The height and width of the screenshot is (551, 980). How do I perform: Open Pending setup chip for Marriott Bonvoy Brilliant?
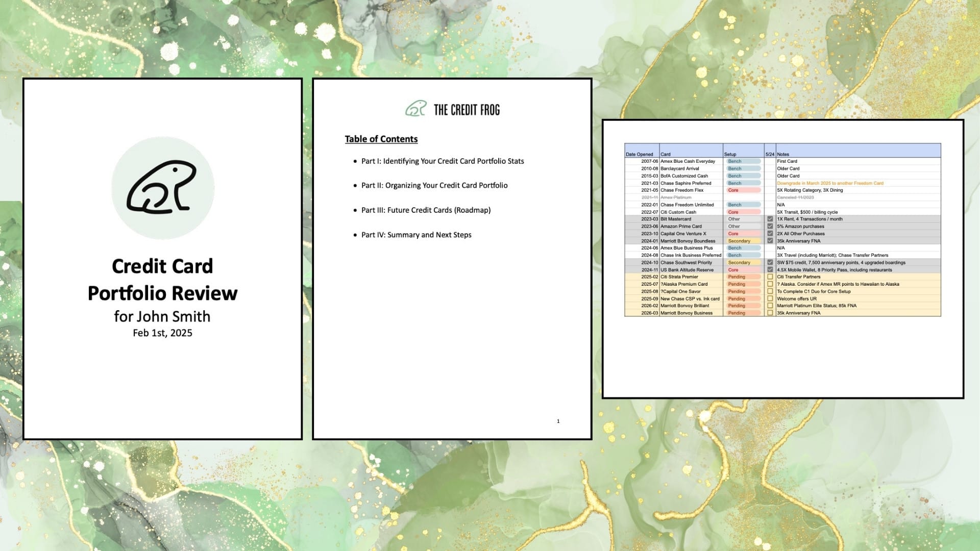[x=743, y=306]
